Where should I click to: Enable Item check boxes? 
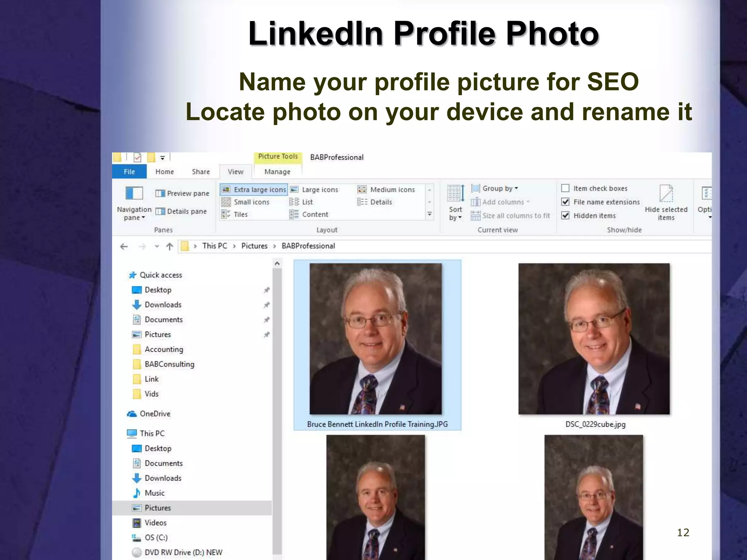coord(565,188)
